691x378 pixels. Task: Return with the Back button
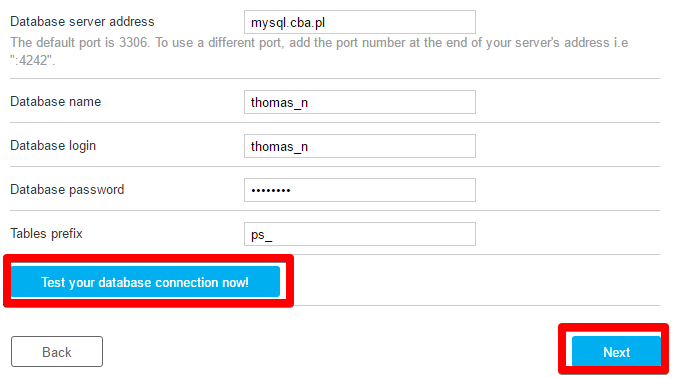click(57, 352)
